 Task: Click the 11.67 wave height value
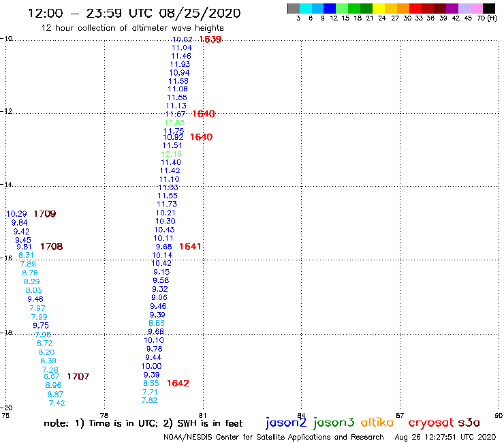click(175, 114)
